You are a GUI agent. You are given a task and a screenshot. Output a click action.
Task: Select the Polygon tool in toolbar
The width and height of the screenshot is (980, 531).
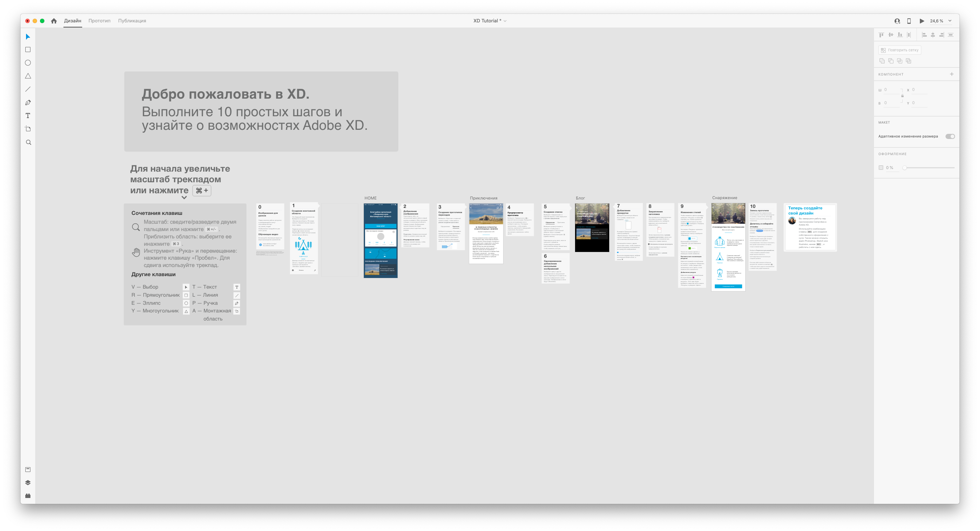28,76
